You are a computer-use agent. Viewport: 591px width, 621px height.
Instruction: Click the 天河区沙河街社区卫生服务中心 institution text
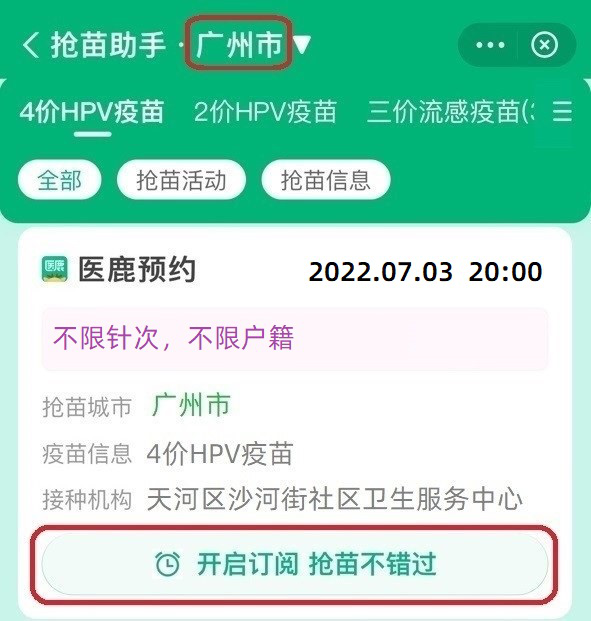(x=335, y=499)
